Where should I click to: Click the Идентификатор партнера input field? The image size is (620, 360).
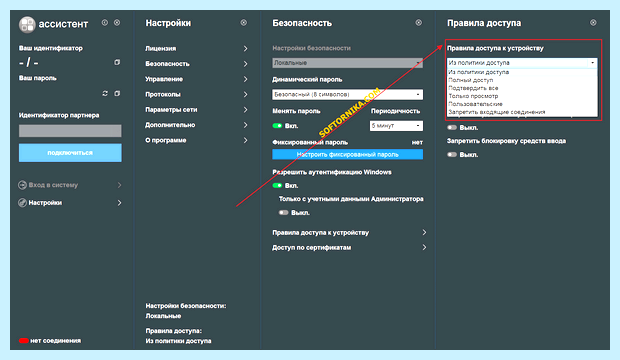point(70,131)
